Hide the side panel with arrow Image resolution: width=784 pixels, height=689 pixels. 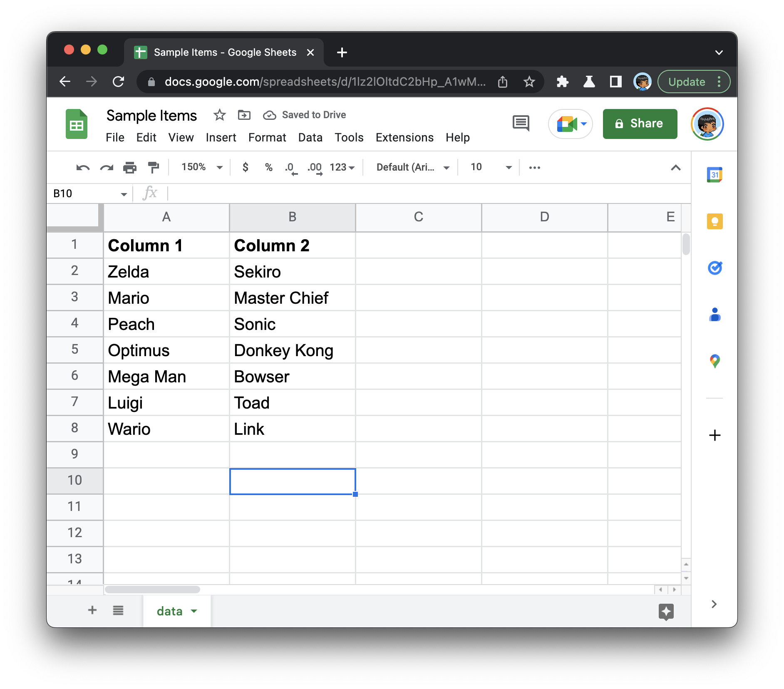(714, 604)
